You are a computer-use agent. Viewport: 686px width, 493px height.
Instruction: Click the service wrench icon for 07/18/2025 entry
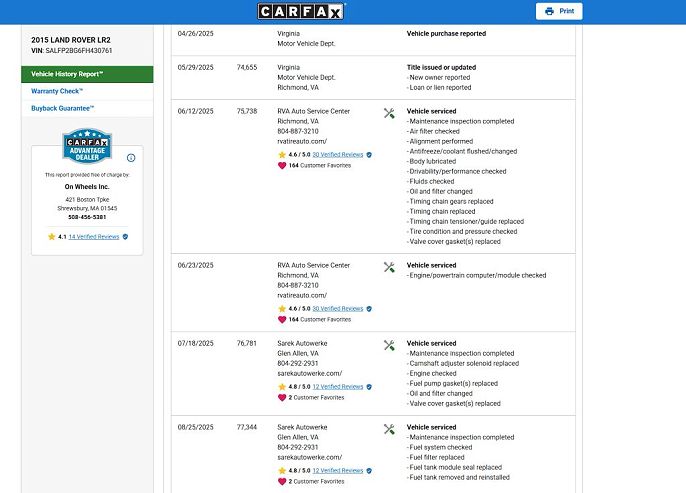click(x=389, y=346)
